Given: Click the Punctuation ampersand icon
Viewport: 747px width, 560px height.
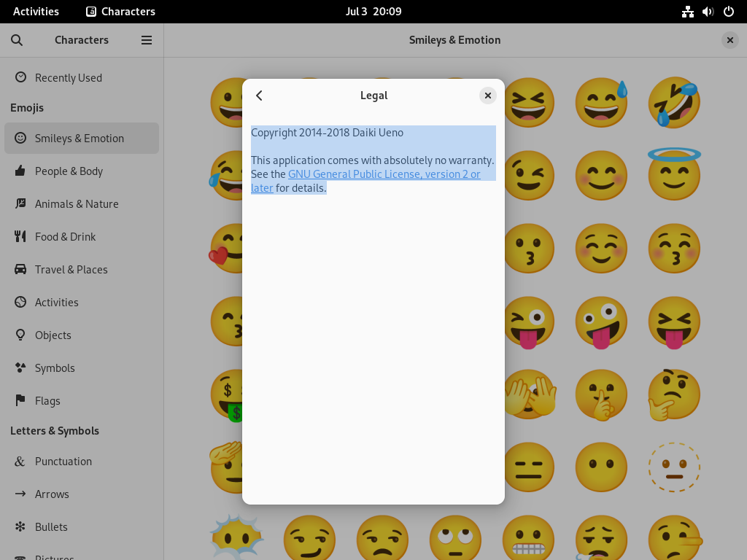Looking at the screenshot, I should [20, 461].
